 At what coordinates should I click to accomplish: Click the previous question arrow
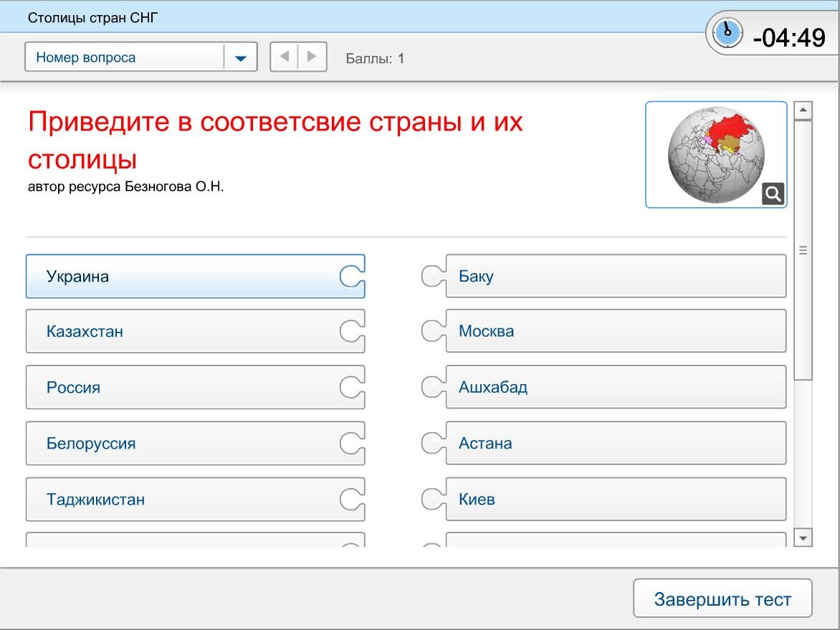[x=282, y=57]
